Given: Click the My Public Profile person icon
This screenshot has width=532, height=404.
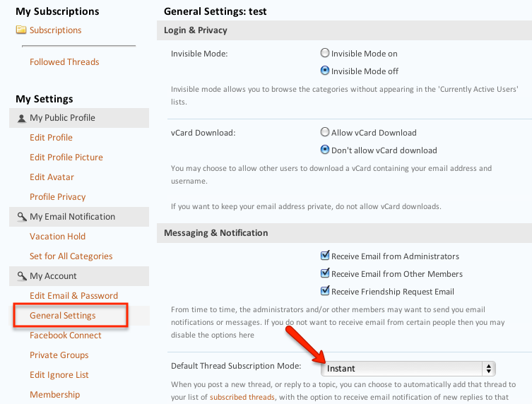Looking at the screenshot, I should click(x=21, y=119).
